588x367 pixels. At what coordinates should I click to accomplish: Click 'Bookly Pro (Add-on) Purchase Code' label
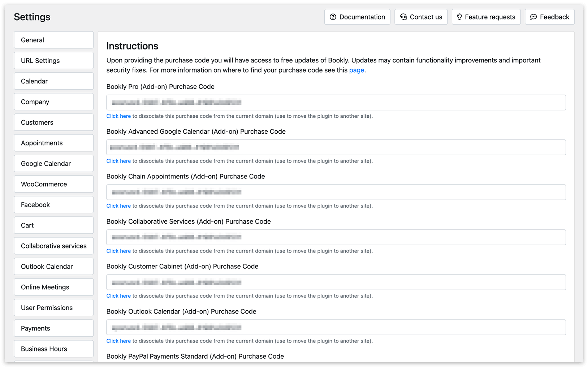click(160, 87)
